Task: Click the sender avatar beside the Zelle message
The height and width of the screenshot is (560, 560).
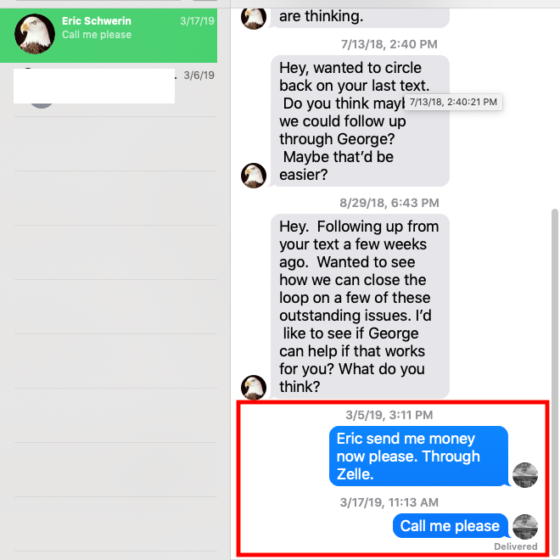Action: [525, 475]
